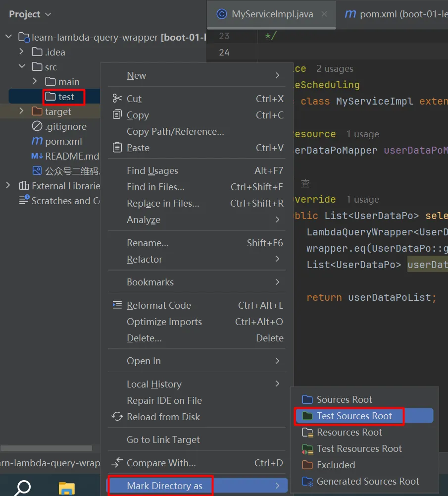
Task: Select Find Usages from context menu
Action: pyautogui.click(x=152, y=171)
